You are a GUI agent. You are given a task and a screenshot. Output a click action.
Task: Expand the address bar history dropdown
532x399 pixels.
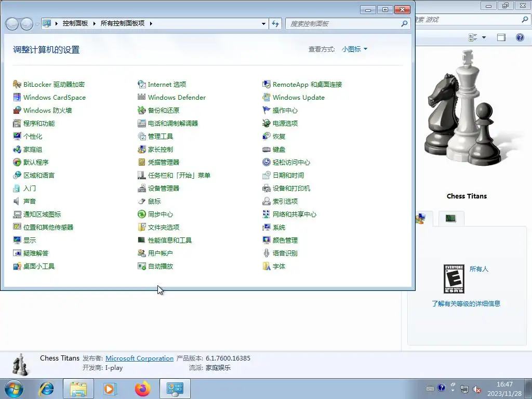pos(263,24)
